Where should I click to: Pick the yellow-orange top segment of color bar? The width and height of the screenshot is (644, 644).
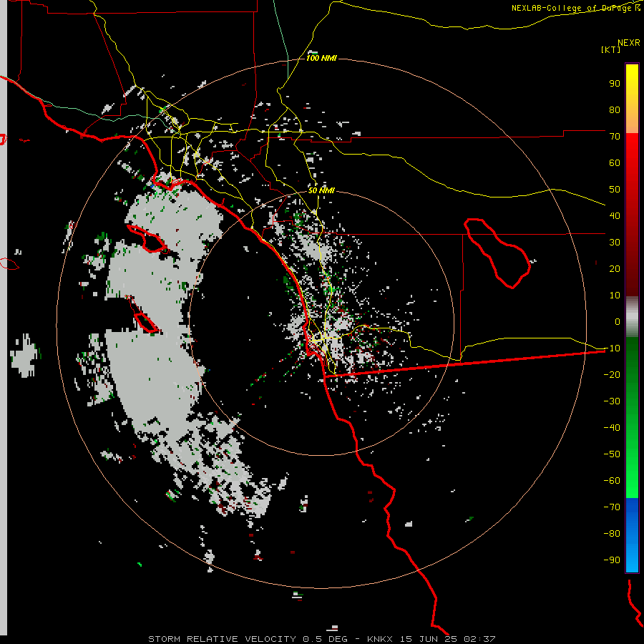[x=632, y=99]
